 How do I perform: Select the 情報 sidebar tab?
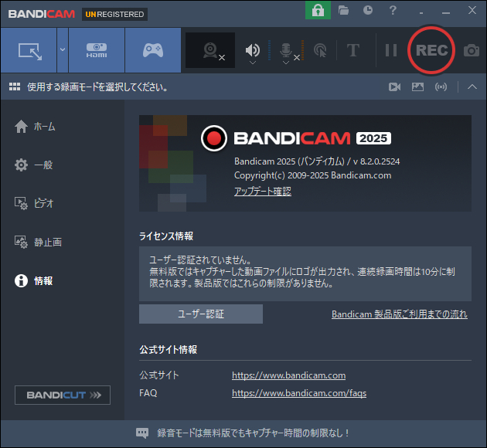pyautogui.click(x=33, y=281)
